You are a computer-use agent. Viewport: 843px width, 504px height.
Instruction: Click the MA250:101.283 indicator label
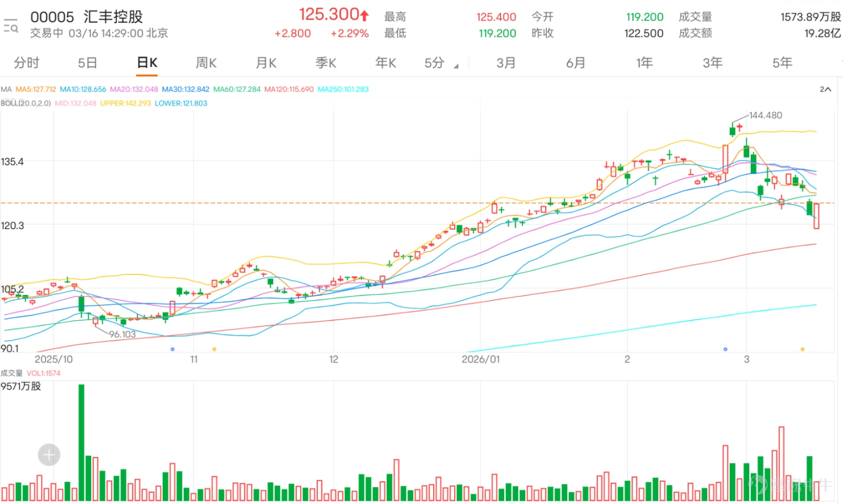coord(343,90)
